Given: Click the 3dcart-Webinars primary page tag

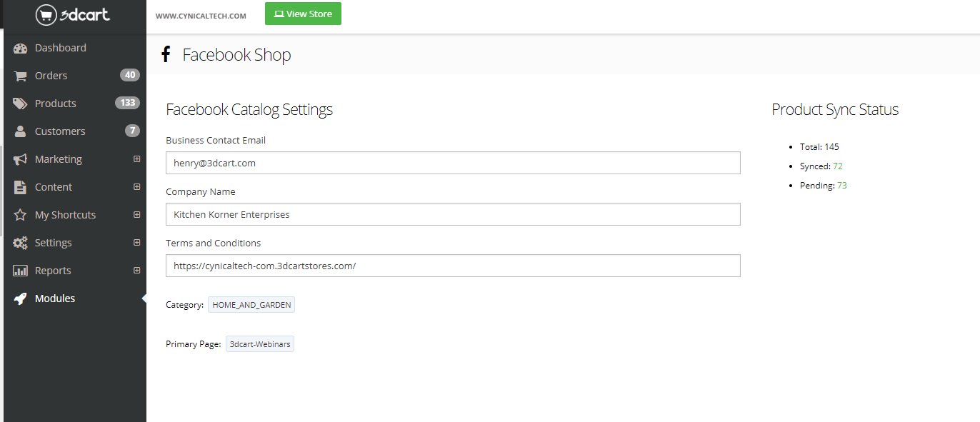Looking at the screenshot, I should [x=260, y=344].
